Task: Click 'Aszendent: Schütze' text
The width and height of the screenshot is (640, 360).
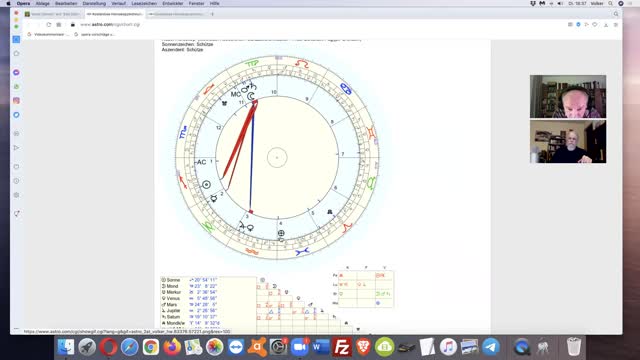Action: point(182,50)
